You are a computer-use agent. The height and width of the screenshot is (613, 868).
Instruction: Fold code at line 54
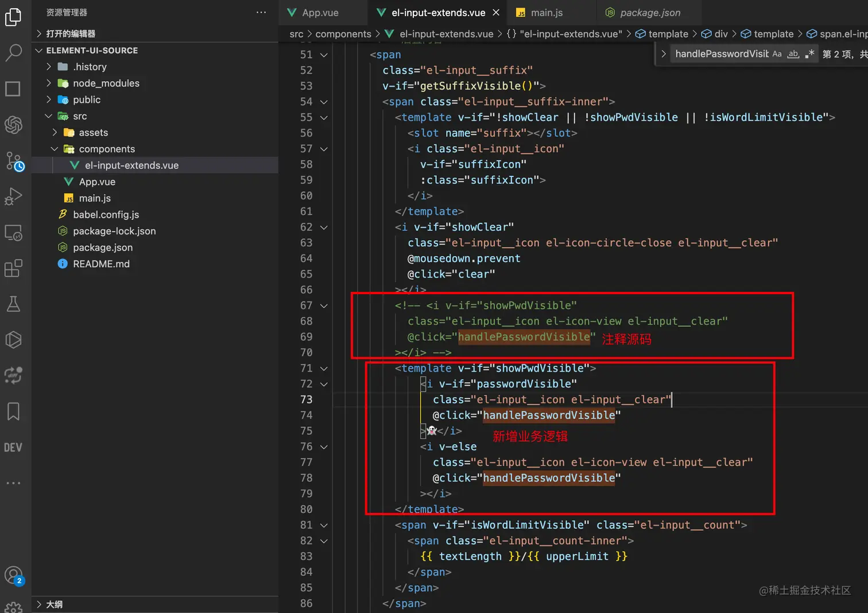pos(324,102)
